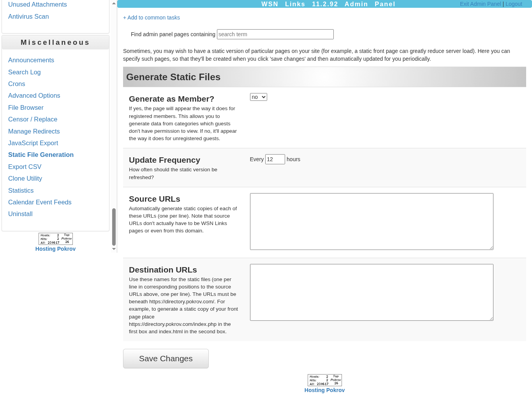The image size is (532, 394).
Task: Focus the admin panel search term box
Action: click(275, 34)
